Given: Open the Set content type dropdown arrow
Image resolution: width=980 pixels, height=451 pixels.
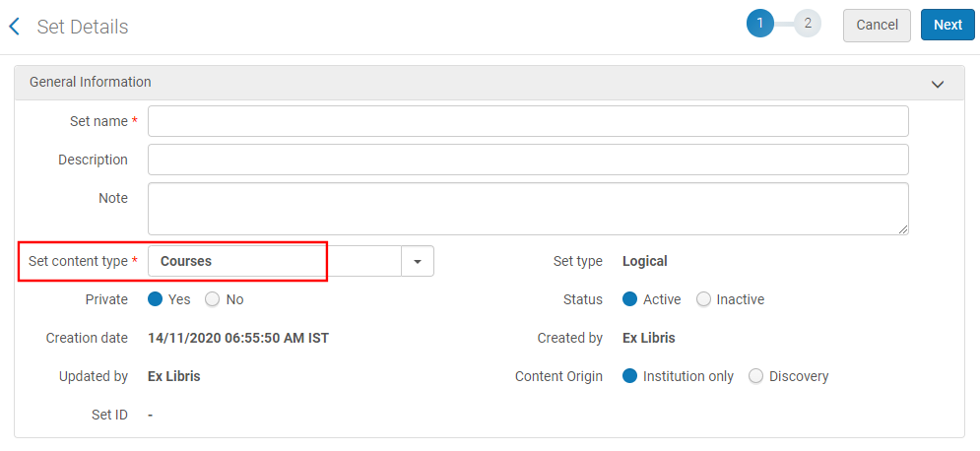Looking at the screenshot, I should pos(418,262).
